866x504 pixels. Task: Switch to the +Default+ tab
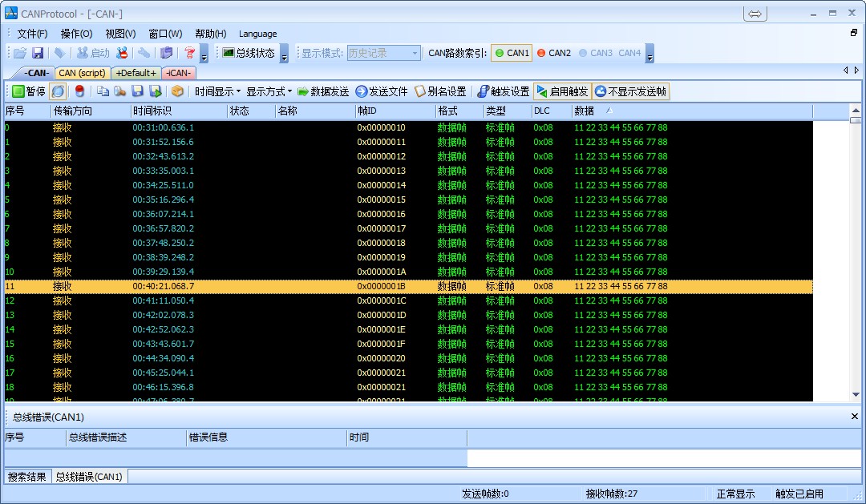[x=136, y=73]
